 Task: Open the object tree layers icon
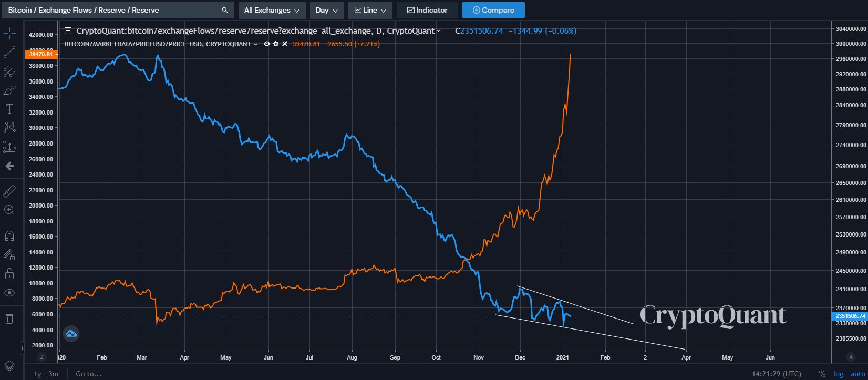(9, 366)
